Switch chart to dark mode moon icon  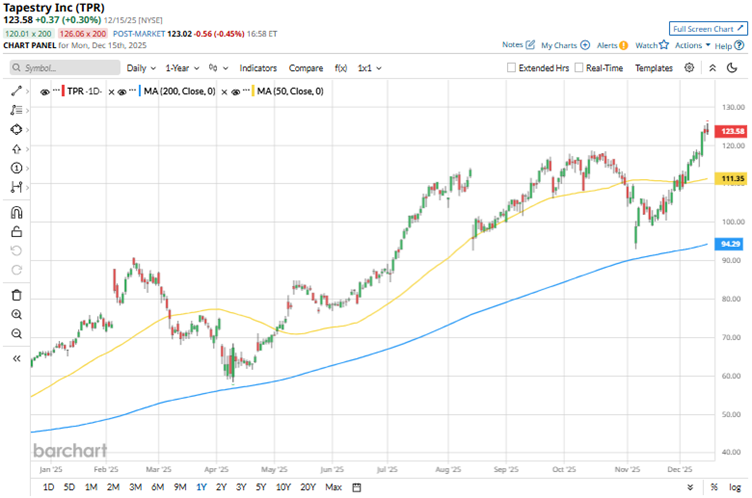[x=713, y=68]
